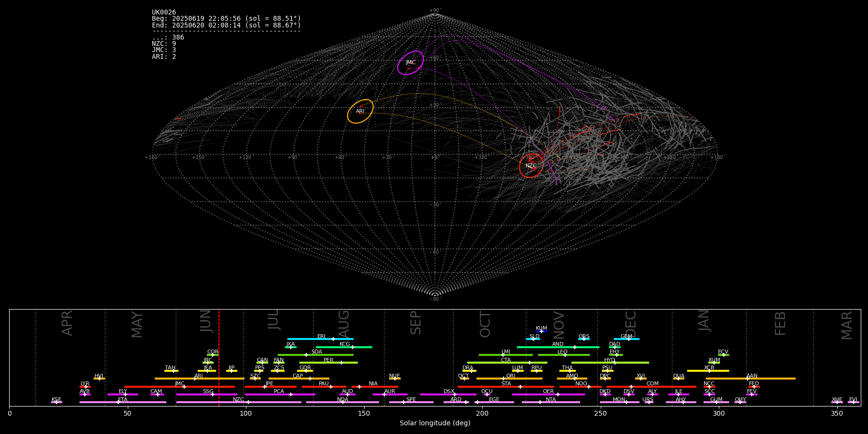Screen dimensions: 868x434
Task: Click the sporadic count '...: 386'
Action: 168,38
